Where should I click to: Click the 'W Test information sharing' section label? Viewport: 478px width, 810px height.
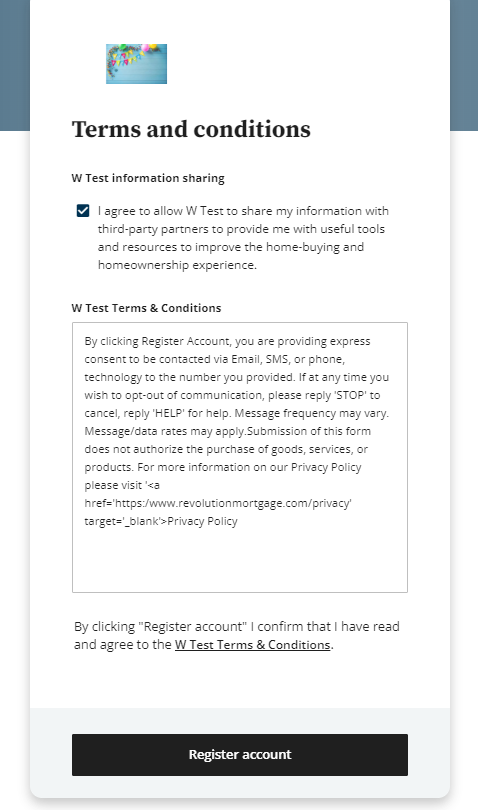(x=148, y=178)
